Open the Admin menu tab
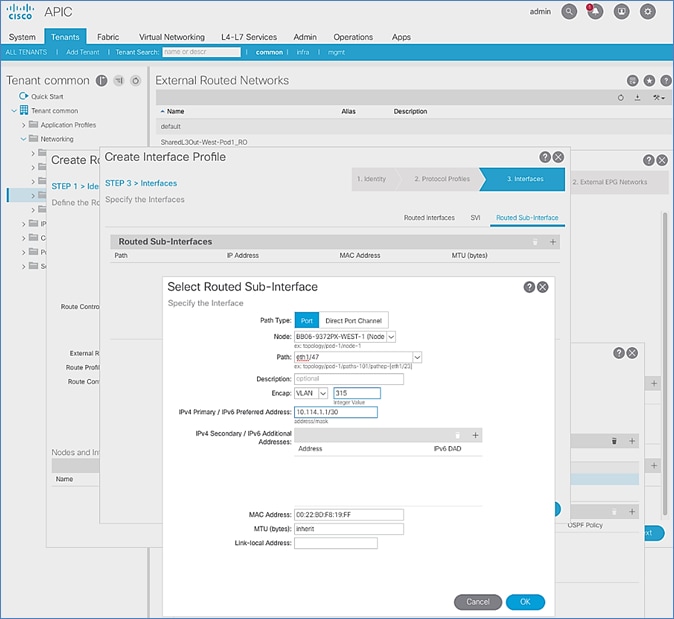 tap(305, 37)
